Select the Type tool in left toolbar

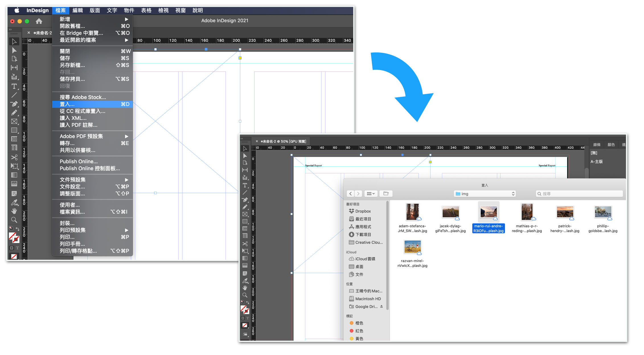click(14, 86)
